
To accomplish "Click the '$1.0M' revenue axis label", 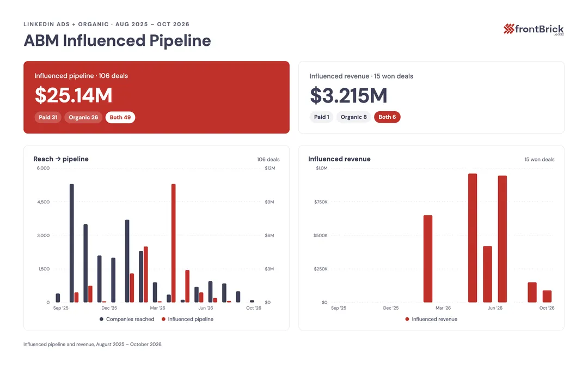I will pyautogui.click(x=322, y=168).
